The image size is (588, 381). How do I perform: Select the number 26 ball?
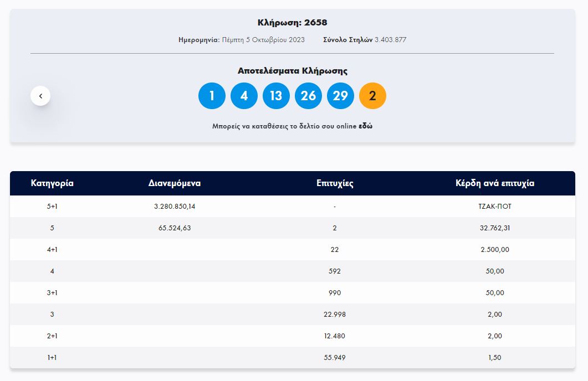pyautogui.click(x=308, y=95)
